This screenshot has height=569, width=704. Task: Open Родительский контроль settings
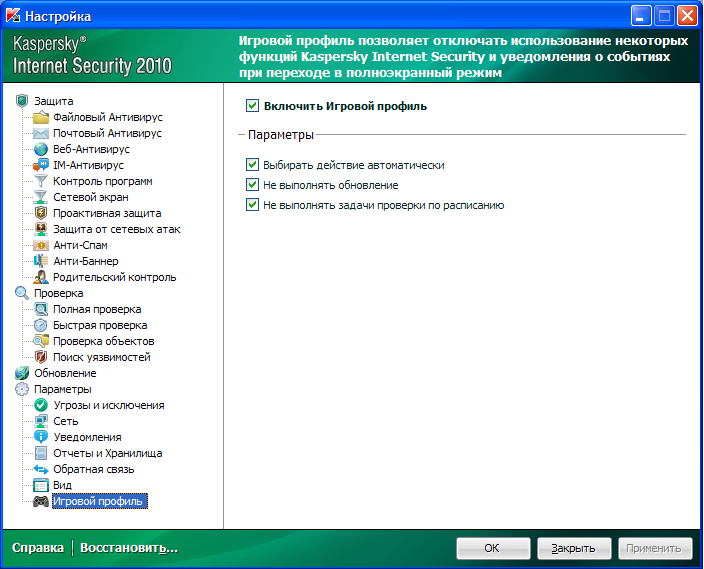115,277
